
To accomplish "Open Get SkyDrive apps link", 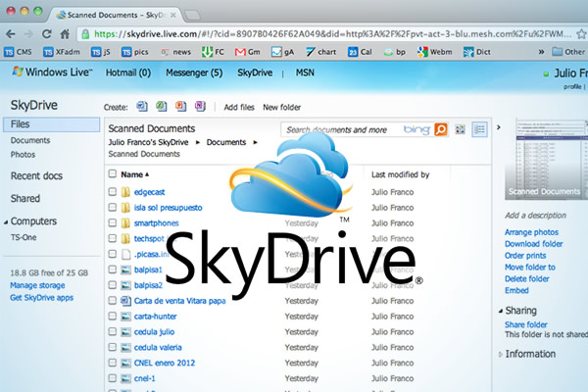I will (41, 298).
